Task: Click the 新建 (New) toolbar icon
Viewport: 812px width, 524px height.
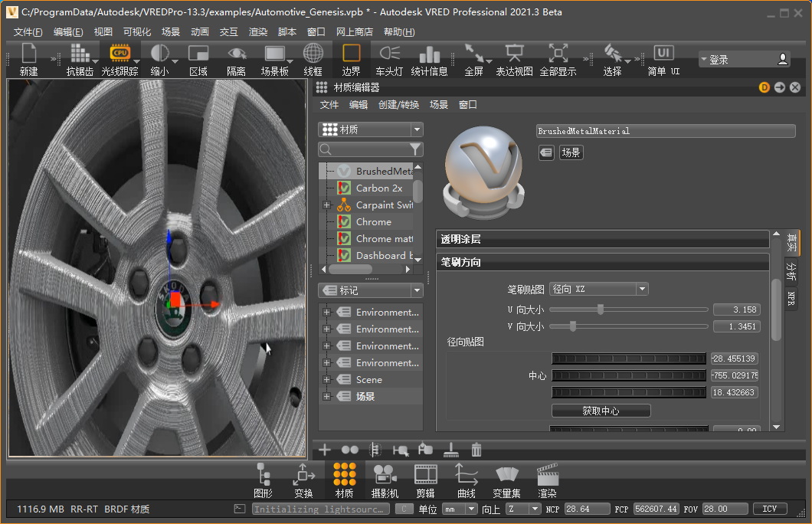Action: click(x=29, y=59)
